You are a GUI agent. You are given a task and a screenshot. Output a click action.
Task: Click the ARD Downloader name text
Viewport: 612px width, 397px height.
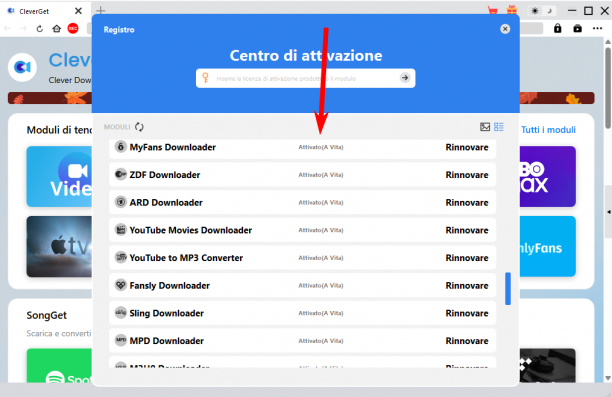tap(166, 203)
